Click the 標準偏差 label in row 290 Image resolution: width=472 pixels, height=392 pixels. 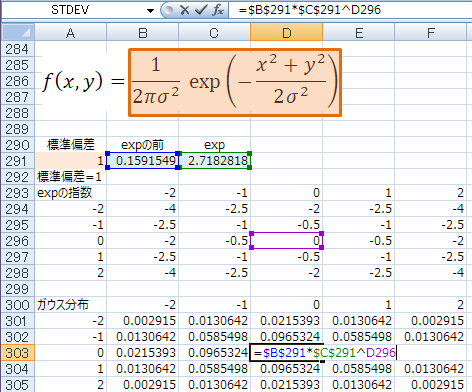(70, 145)
